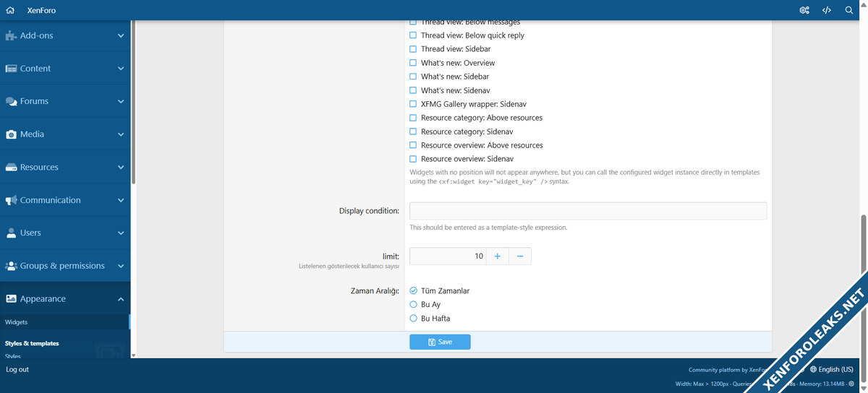Check the What's new: Overview box

(x=413, y=63)
